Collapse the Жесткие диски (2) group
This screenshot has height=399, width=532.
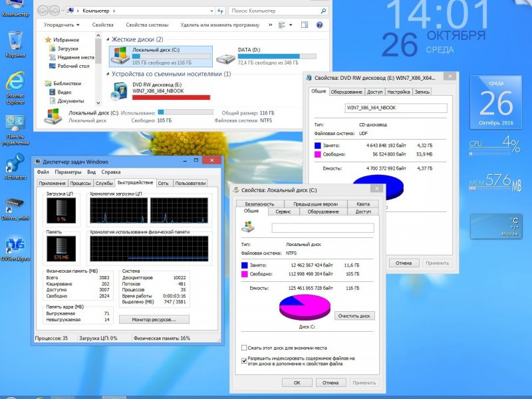click(x=108, y=39)
